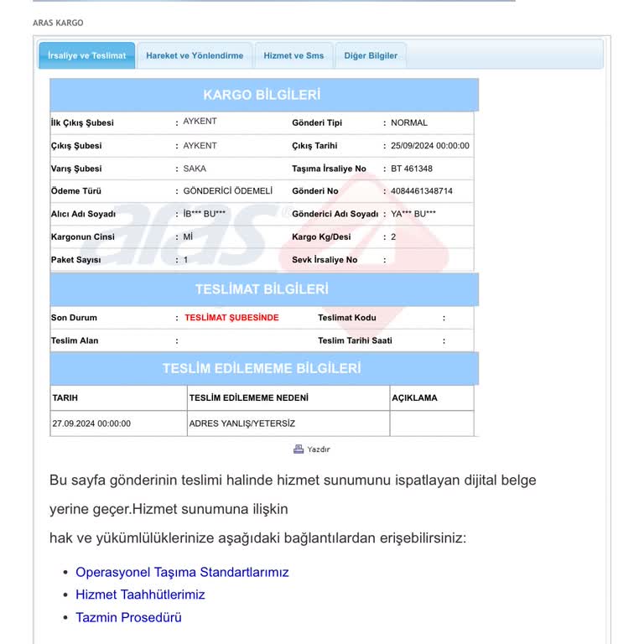Open the Hizmet ve Sms tab
The height and width of the screenshot is (644, 644).
click(x=293, y=55)
